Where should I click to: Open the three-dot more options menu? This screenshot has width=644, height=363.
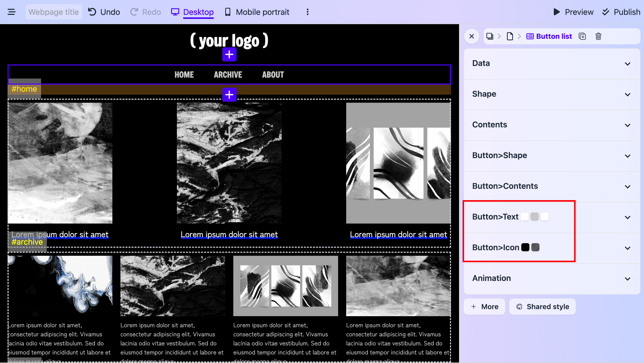pos(307,12)
